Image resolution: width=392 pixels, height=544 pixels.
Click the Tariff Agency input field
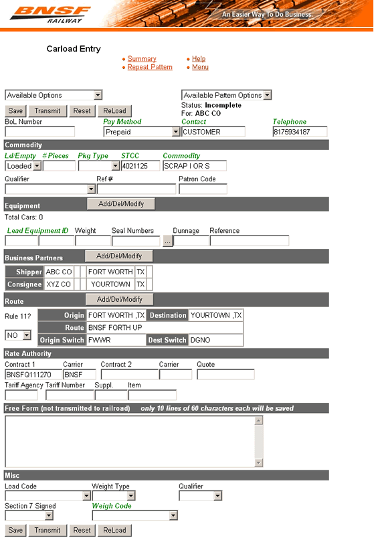tap(21, 395)
